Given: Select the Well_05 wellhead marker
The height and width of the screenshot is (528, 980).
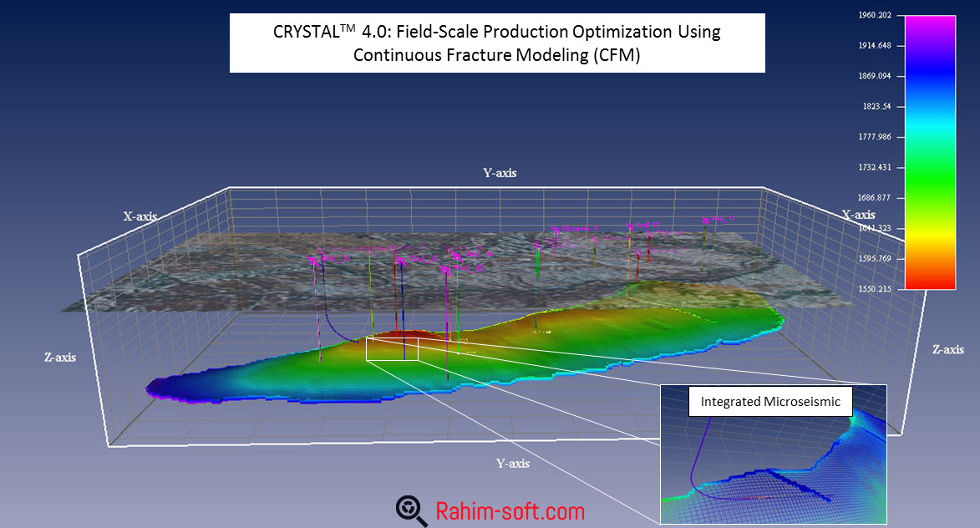Looking at the screenshot, I should pos(401,261).
